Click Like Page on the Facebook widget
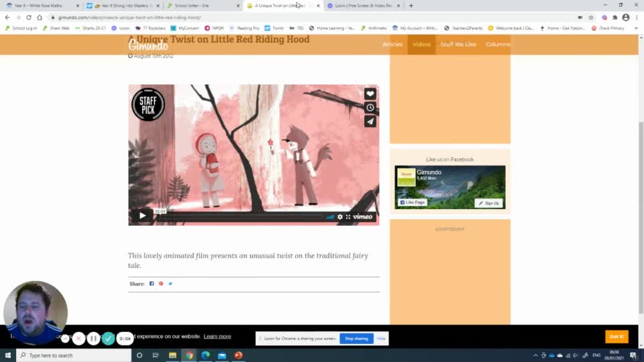The image size is (644, 362). click(x=413, y=202)
